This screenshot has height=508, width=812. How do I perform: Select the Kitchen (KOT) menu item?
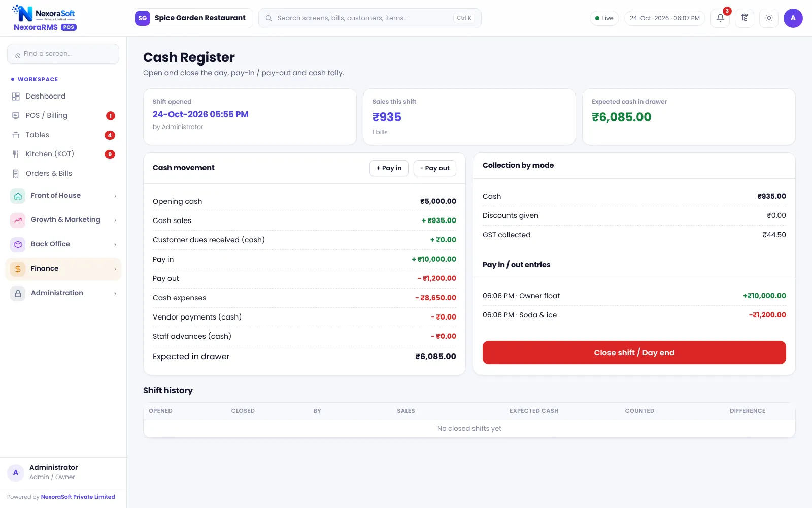pyautogui.click(x=63, y=154)
